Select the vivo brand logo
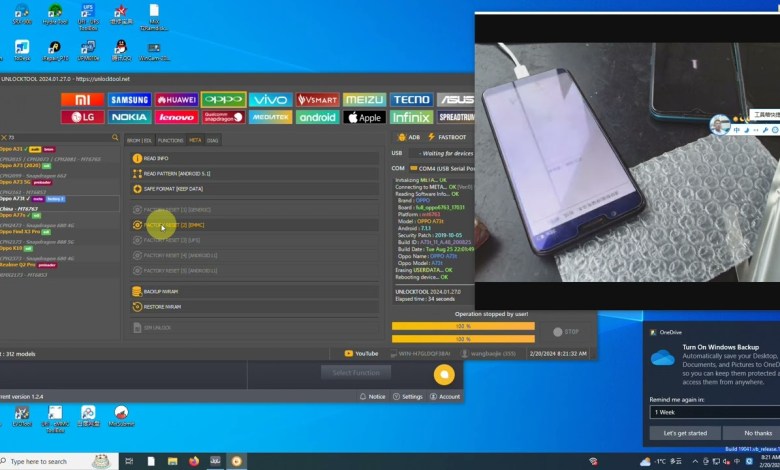Image resolution: width=780 pixels, height=470 pixels. point(271,100)
